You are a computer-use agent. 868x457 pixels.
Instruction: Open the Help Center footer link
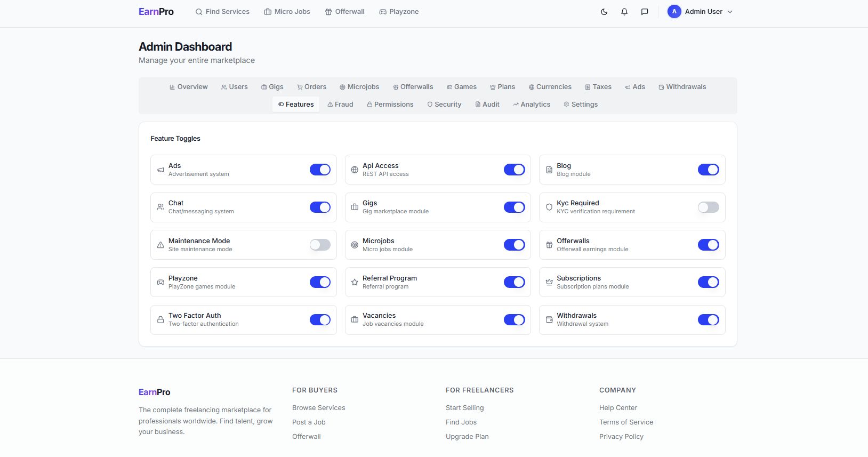coord(618,408)
